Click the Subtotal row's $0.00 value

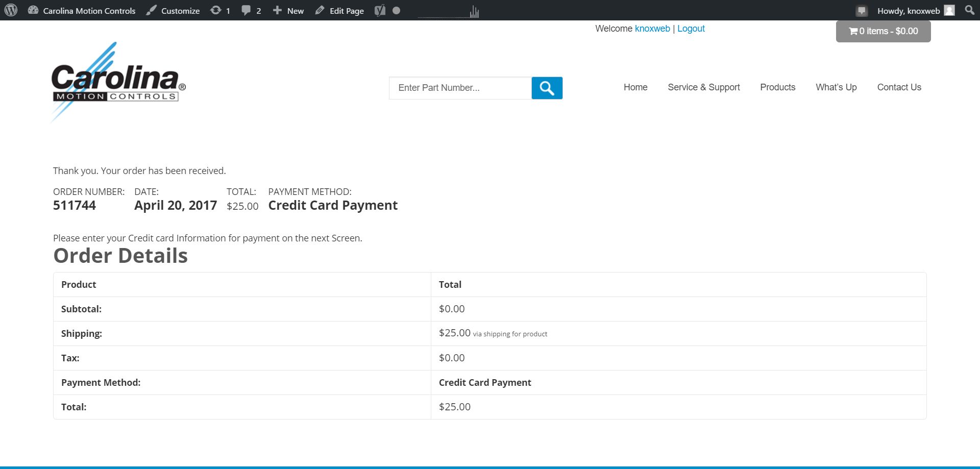click(452, 309)
